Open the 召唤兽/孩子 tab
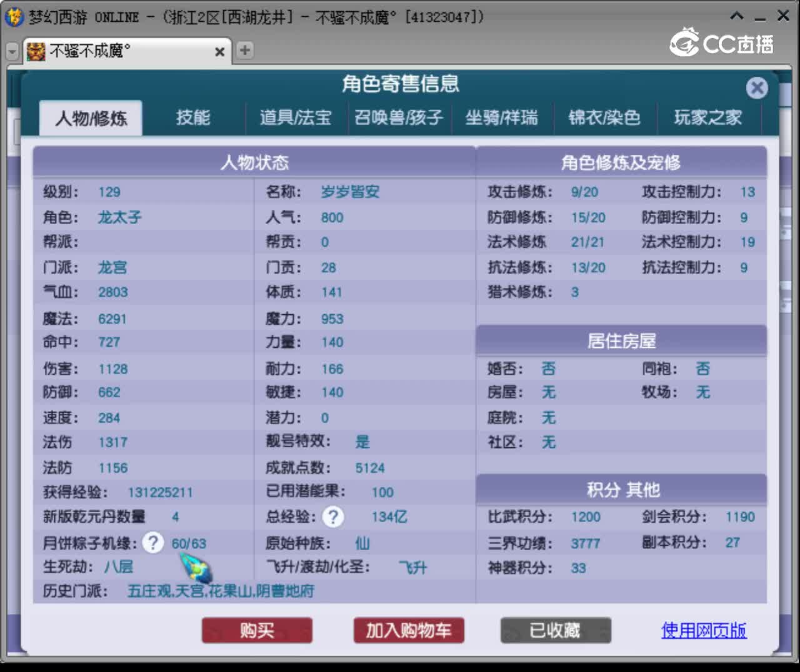 pyautogui.click(x=399, y=117)
